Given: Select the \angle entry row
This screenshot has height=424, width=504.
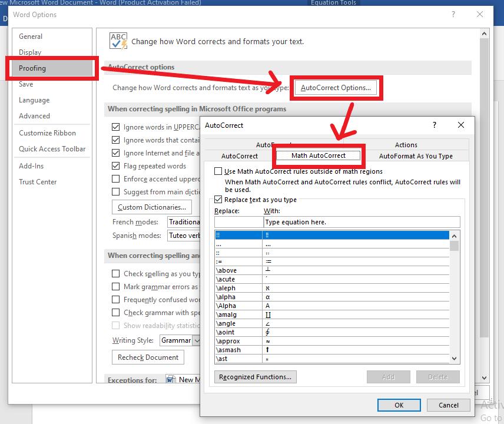Looking at the screenshot, I should point(332,323).
